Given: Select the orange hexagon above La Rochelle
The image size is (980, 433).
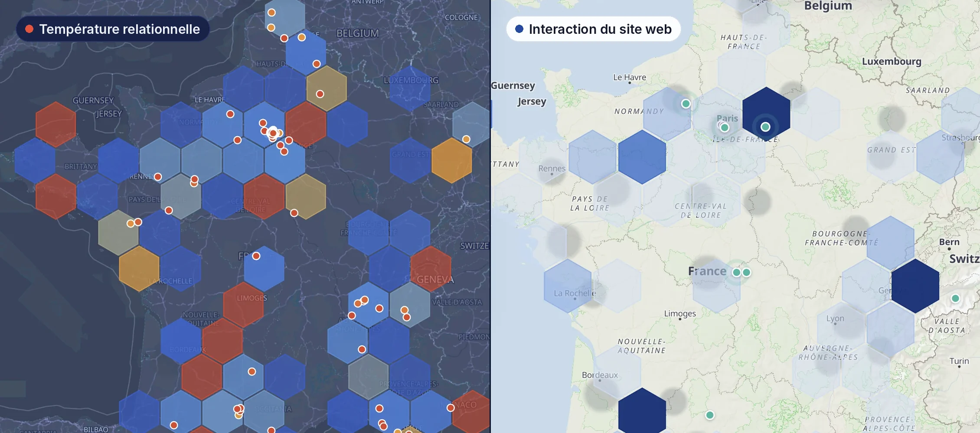Looking at the screenshot, I should [139, 269].
